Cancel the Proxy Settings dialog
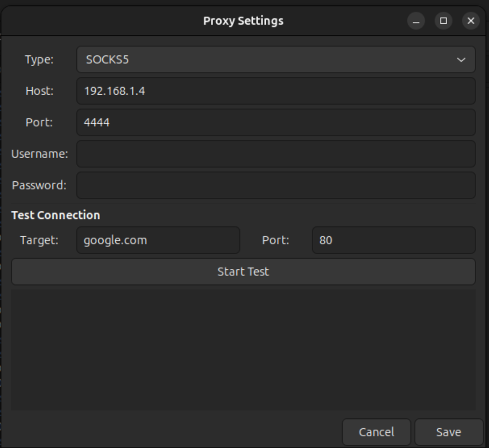 pyautogui.click(x=377, y=432)
